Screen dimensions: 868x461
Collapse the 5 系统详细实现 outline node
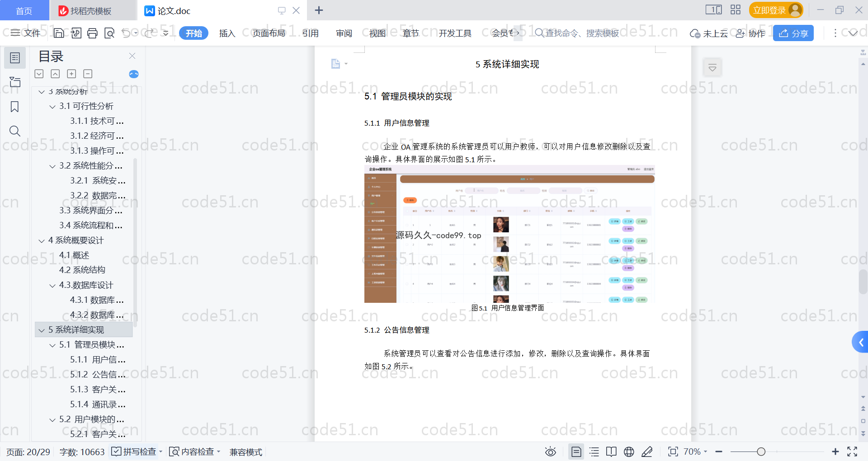tap(42, 330)
